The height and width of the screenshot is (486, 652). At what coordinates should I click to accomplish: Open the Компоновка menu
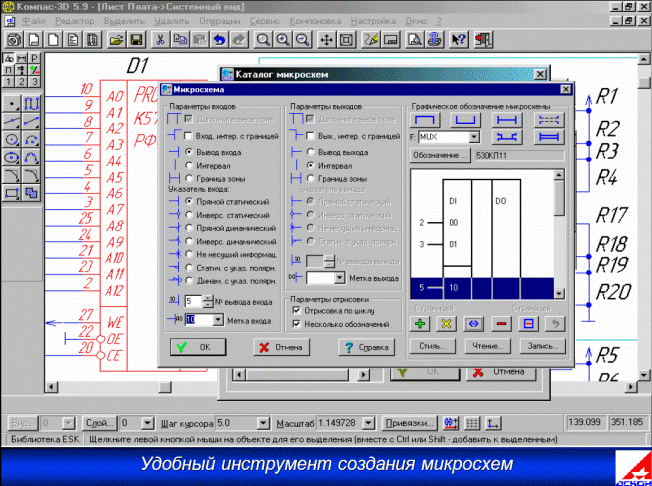pyautogui.click(x=315, y=21)
